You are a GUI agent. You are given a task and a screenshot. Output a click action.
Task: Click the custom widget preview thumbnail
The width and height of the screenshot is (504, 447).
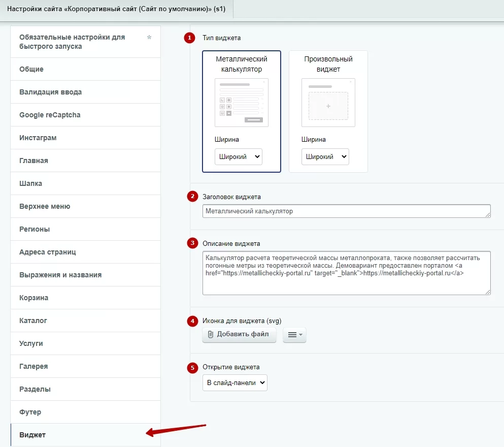coord(328,103)
